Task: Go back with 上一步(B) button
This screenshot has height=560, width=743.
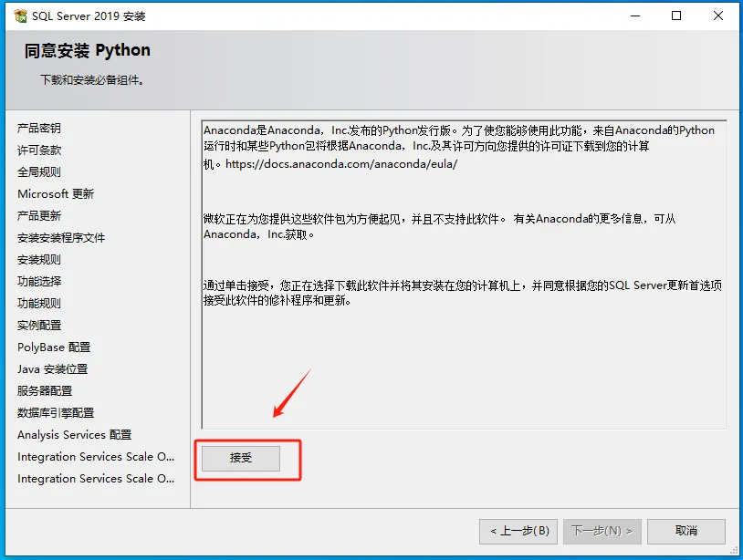Action: coord(518,531)
